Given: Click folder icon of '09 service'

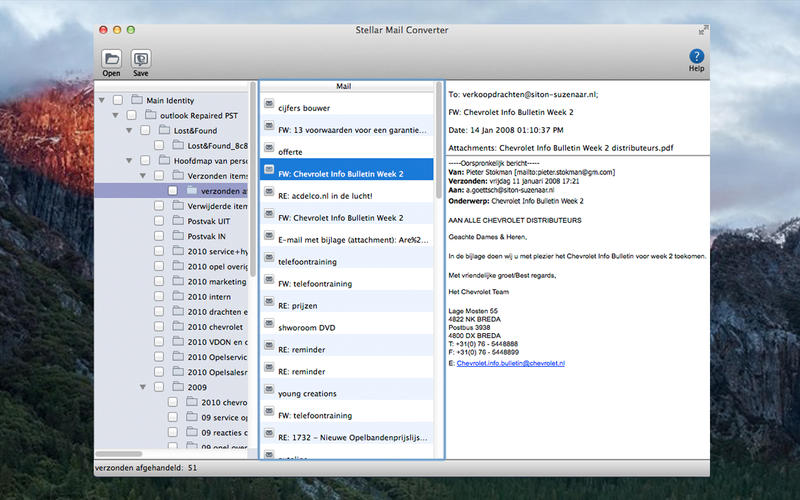Looking at the screenshot, I should 192,417.
